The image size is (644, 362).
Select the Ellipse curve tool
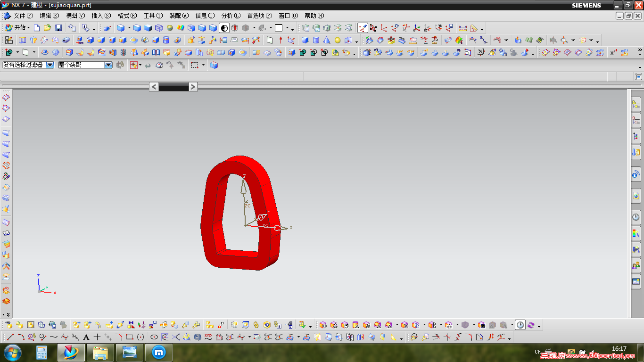point(154,337)
